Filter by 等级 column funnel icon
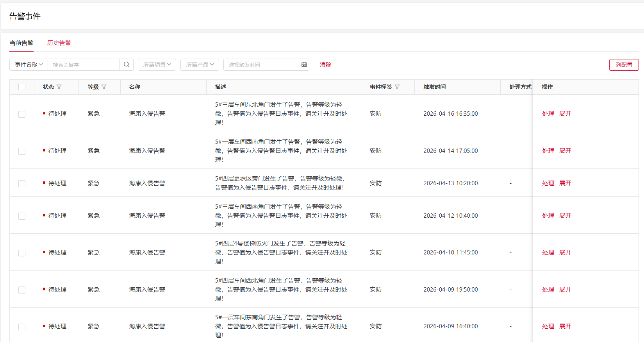644x342 pixels. pyautogui.click(x=104, y=87)
